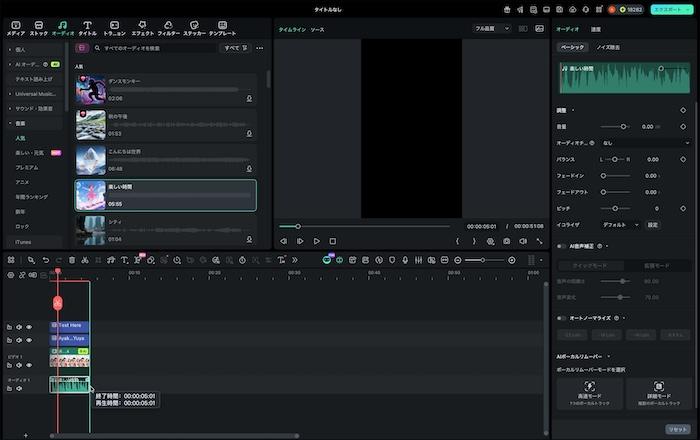Screen dimensions: 700x440
Task: Open the イコライザ デフォルト dropdown
Action: click(x=620, y=225)
